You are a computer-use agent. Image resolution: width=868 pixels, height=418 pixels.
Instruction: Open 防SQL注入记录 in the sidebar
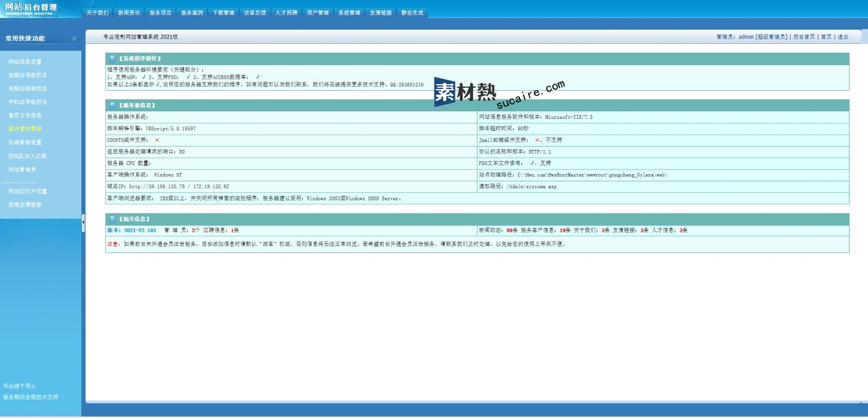(28, 156)
